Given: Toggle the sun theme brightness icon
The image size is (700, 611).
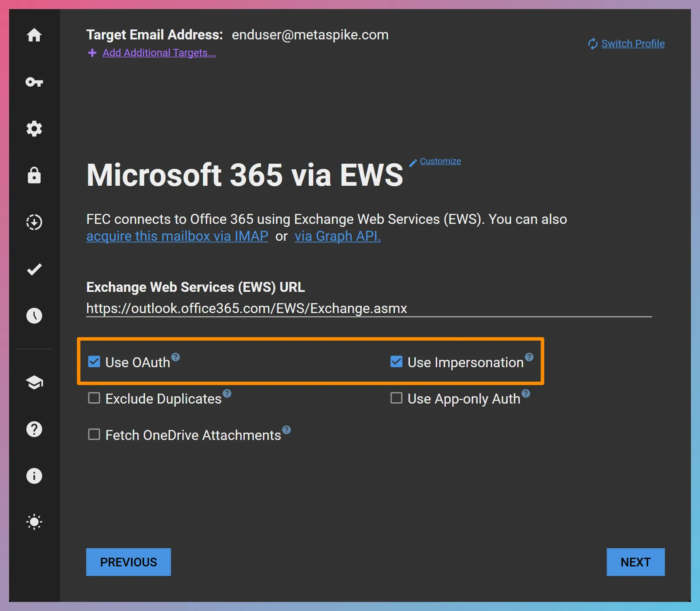Looking at the screenshot, I should click(x=34, y=522).
